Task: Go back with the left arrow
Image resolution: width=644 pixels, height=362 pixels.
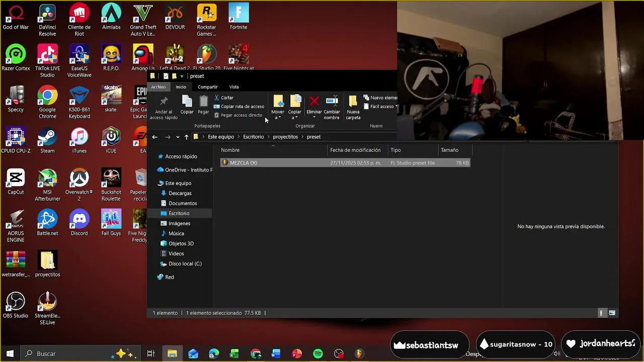Action: coord(155,137)
